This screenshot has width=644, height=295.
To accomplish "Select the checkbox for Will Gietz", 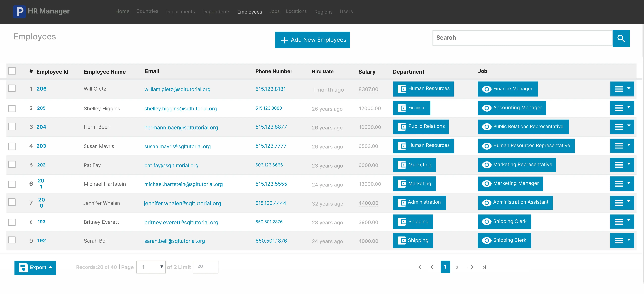I will pyautogui.click(x=12, y=88).
